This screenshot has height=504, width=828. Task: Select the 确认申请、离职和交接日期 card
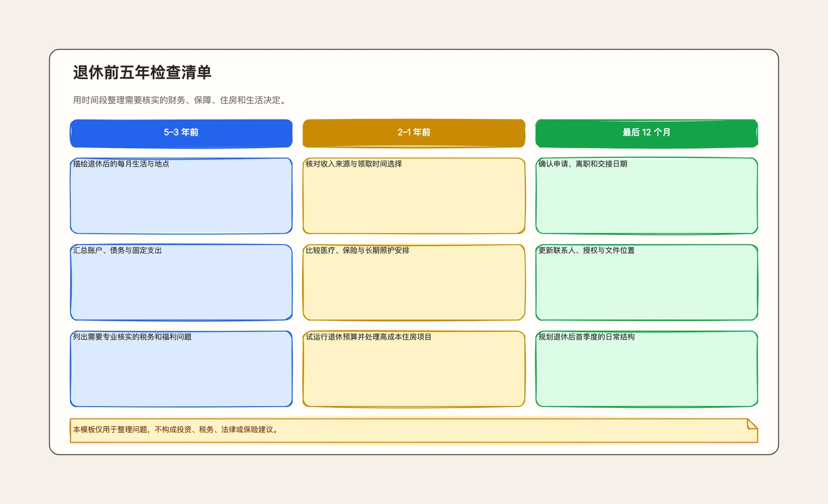tap(647, 196)
